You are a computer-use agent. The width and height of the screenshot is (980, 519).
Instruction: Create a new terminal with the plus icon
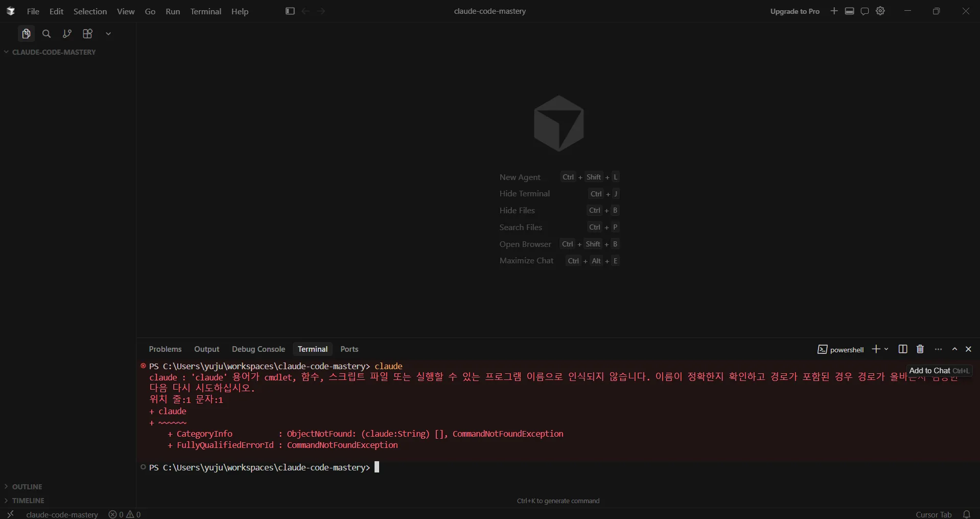(877, 349)
